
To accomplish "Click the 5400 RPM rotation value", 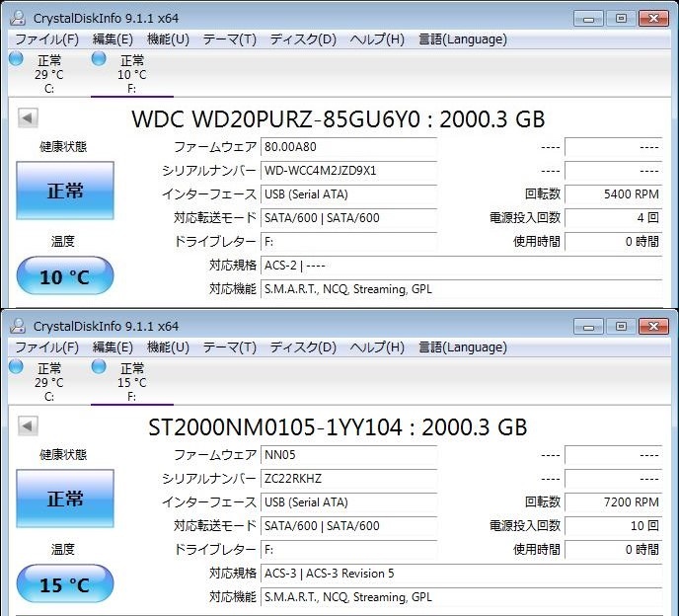I will (614, 194).
